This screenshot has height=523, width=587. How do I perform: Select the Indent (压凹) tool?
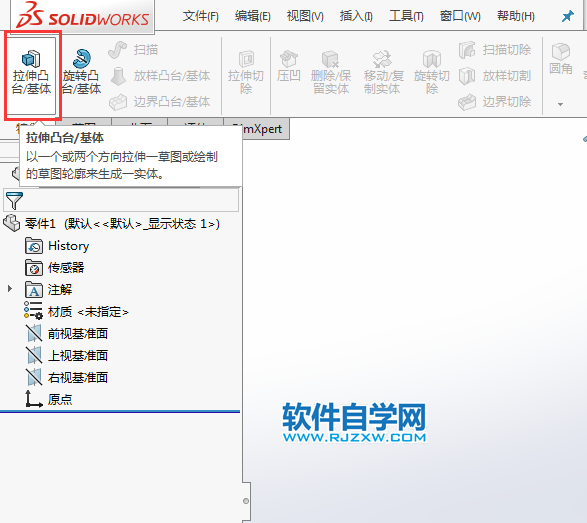click(x=289, y=67)
